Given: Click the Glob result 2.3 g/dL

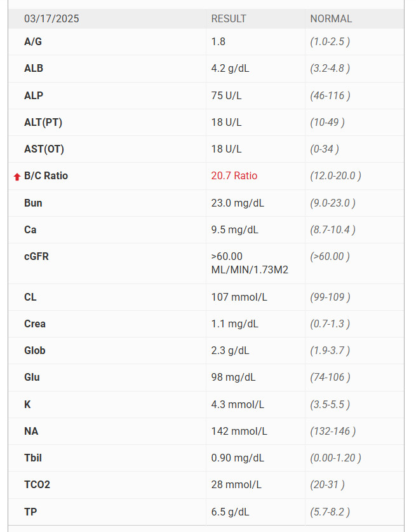Looking at the screenshot, I should [230, 350].
